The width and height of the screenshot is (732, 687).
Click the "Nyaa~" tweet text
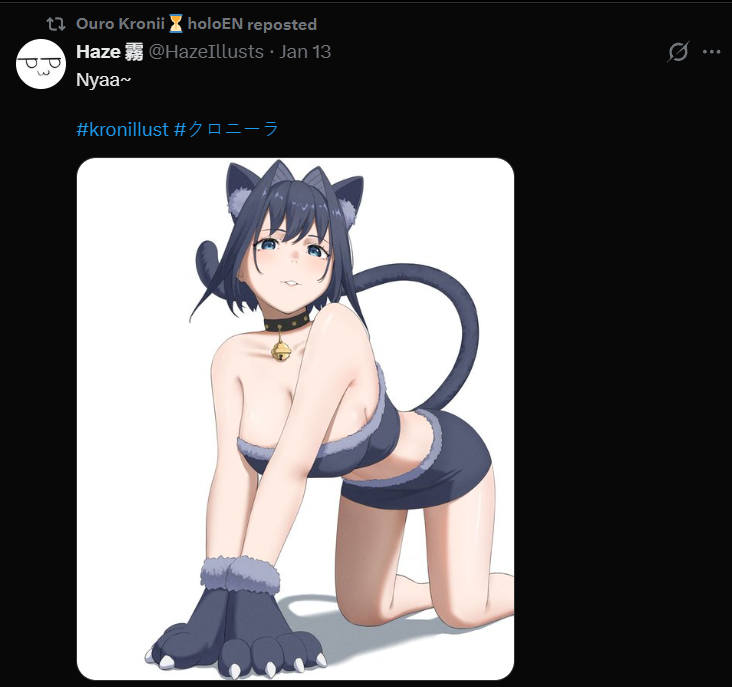104,80
